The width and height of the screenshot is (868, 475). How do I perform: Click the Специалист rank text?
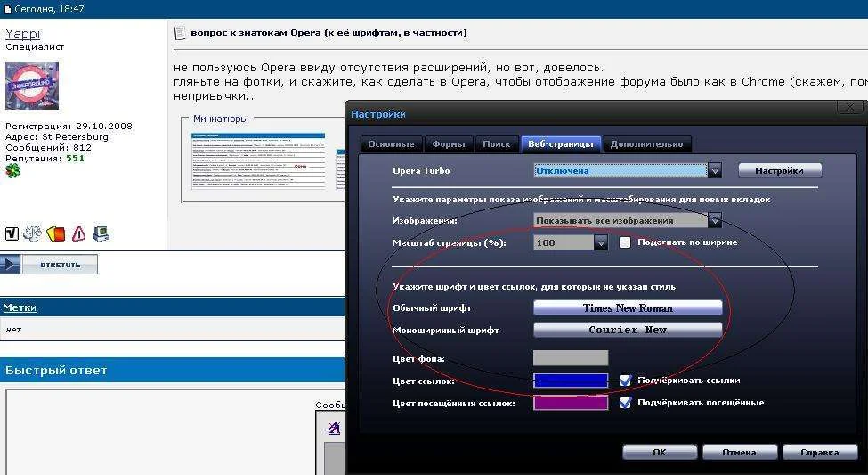click(35, 47)
